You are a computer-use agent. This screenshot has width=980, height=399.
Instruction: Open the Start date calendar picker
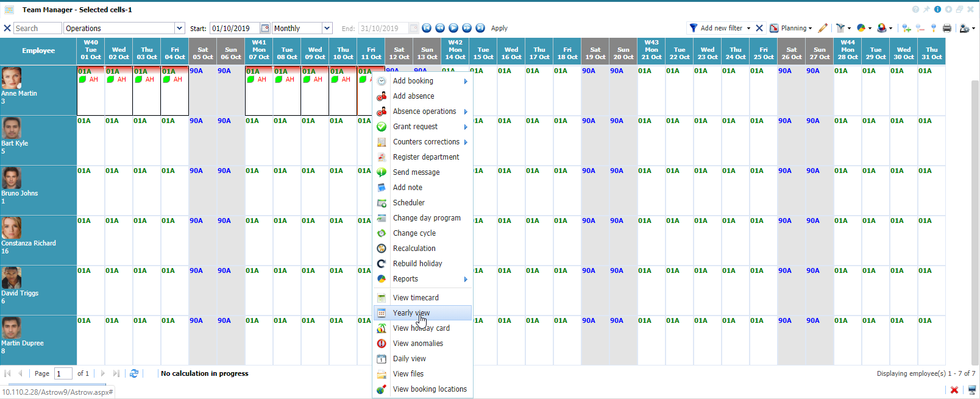(x=265, y=28)
